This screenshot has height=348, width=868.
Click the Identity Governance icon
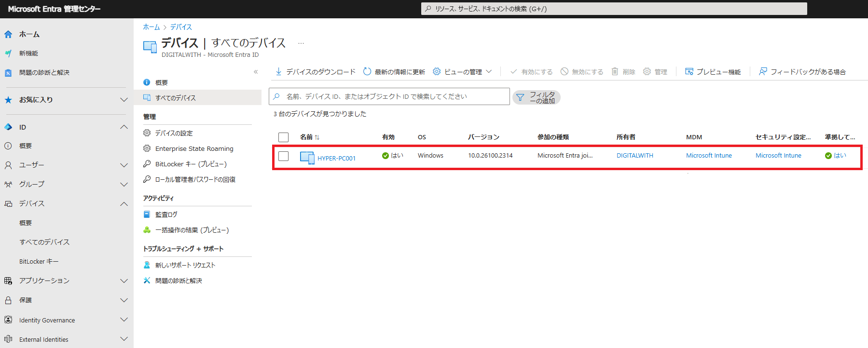point(8,320)
